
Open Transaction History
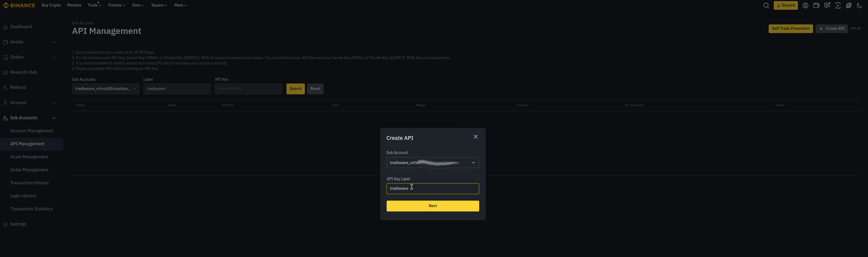32,183
